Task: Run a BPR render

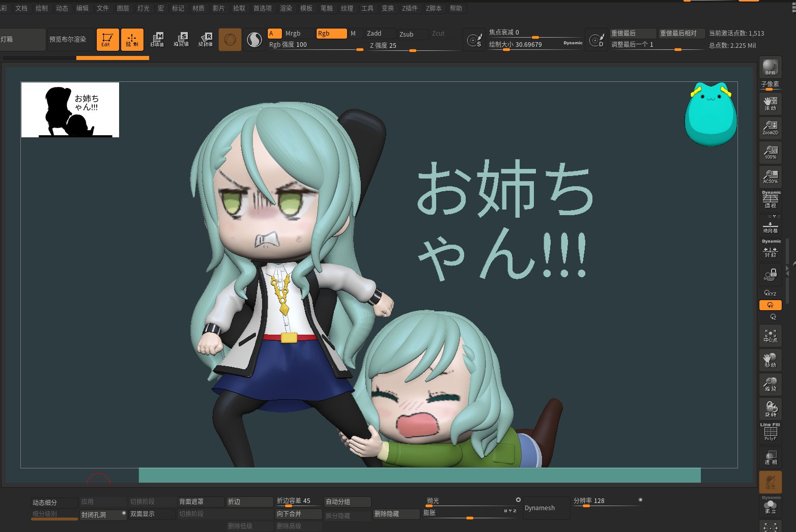Action: click(x=771, y=67)
